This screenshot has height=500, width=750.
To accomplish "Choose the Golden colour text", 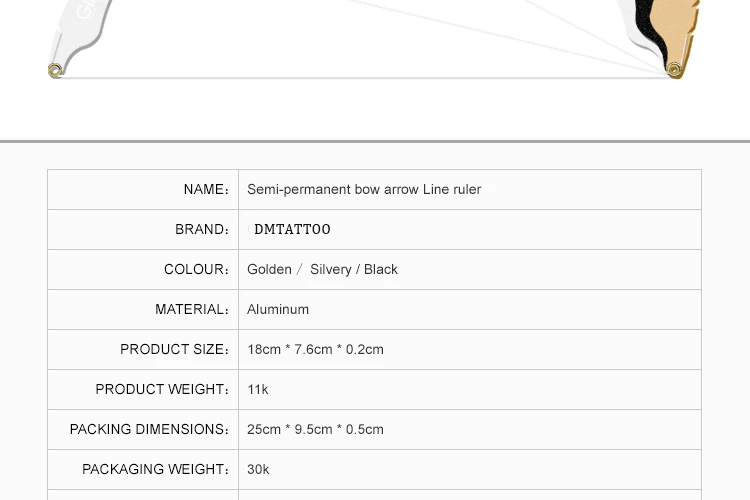I will 269,269.
